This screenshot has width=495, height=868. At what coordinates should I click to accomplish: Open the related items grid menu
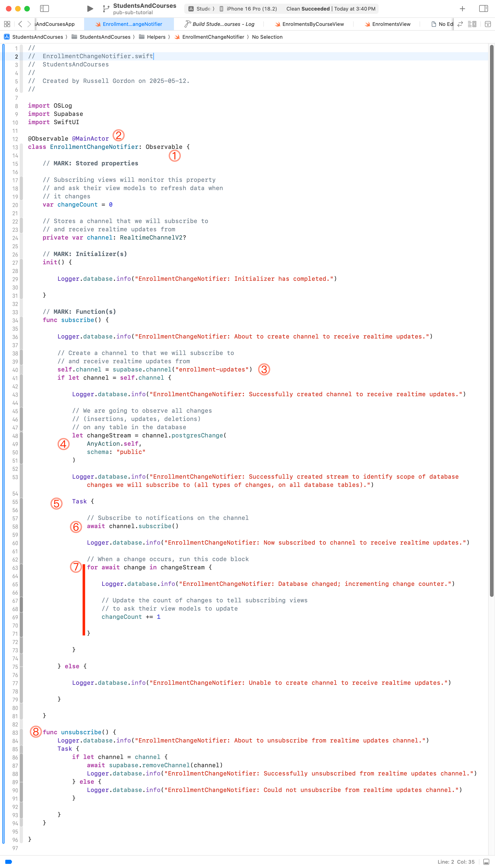tap(7, 24)
